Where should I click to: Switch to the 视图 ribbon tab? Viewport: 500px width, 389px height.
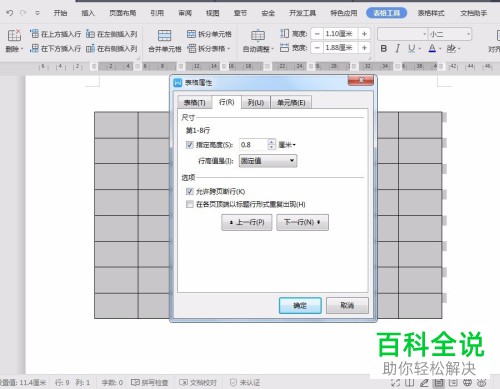pyautogui.click(x=212, y=13)
